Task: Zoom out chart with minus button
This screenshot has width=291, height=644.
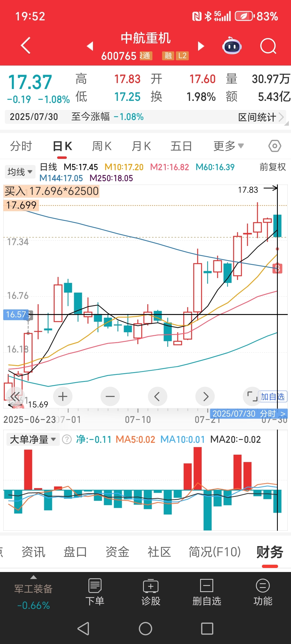Action: tap(110, 396)
